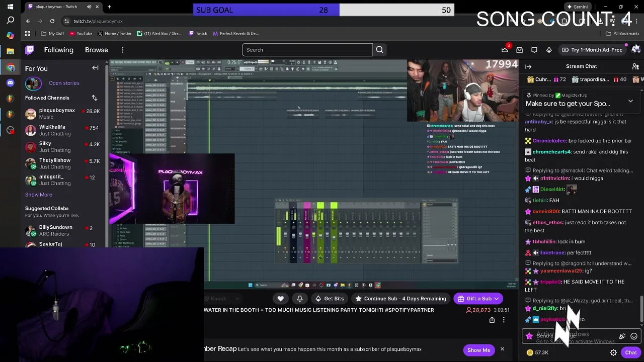The width and height of the screenshot is (644, 362).
Task: Click the purple Chat send button
Action: (x=631, y=352)
